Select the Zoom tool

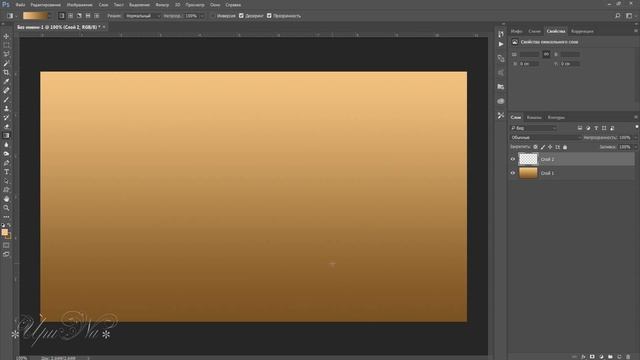(x=6, y=208)
